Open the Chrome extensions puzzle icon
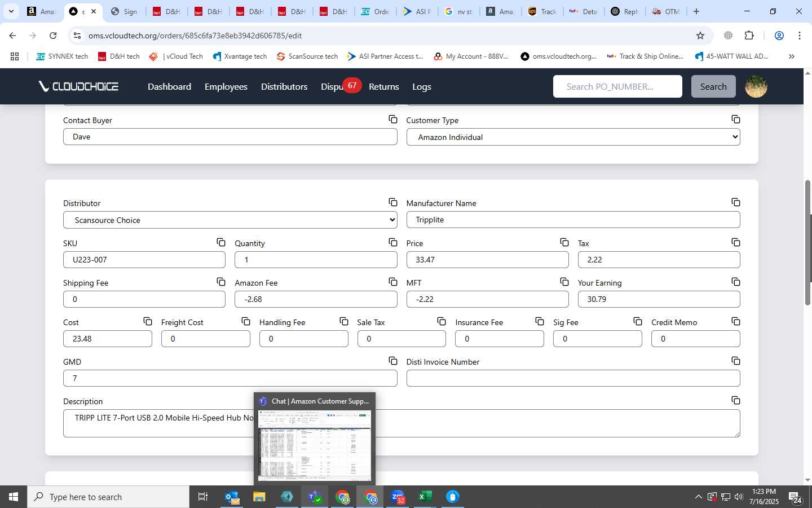The height and width of the screenshot is (508, 812). point(749,36)
